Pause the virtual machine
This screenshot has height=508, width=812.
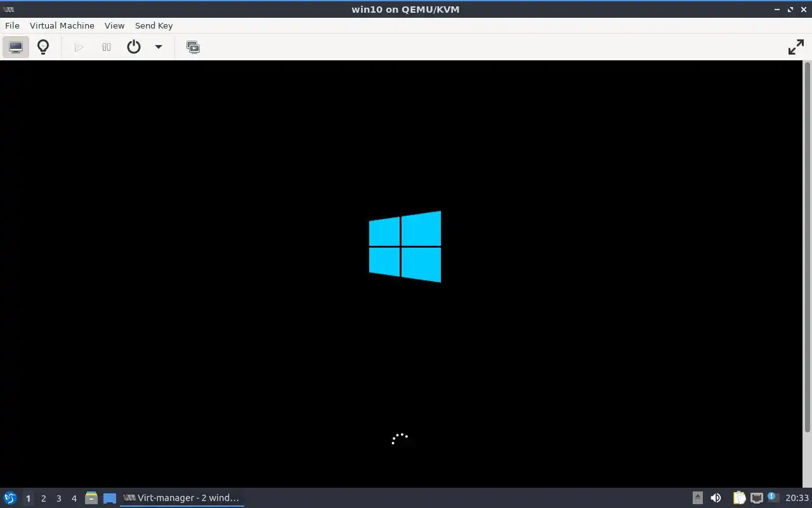[107, 47]
